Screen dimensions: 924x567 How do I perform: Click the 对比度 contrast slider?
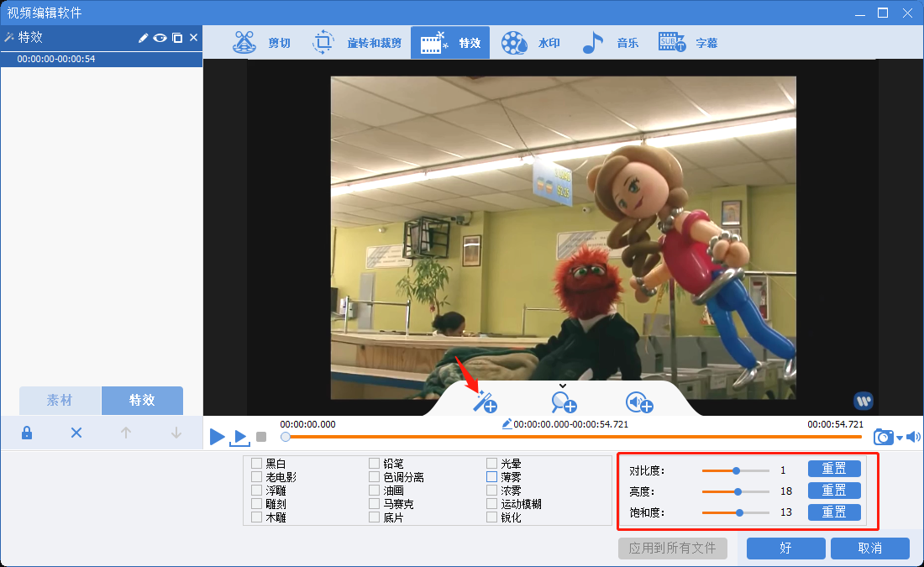(x=736, y=471)
